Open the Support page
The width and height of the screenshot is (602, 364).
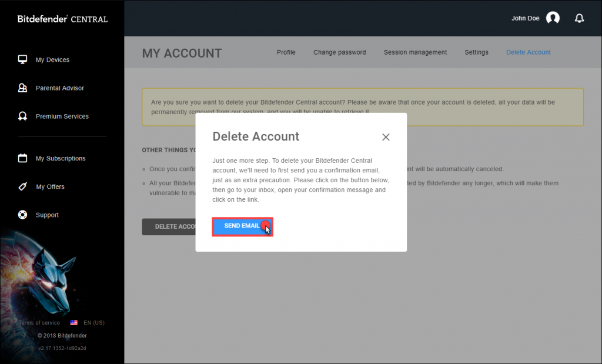click(x=47, y=215)
